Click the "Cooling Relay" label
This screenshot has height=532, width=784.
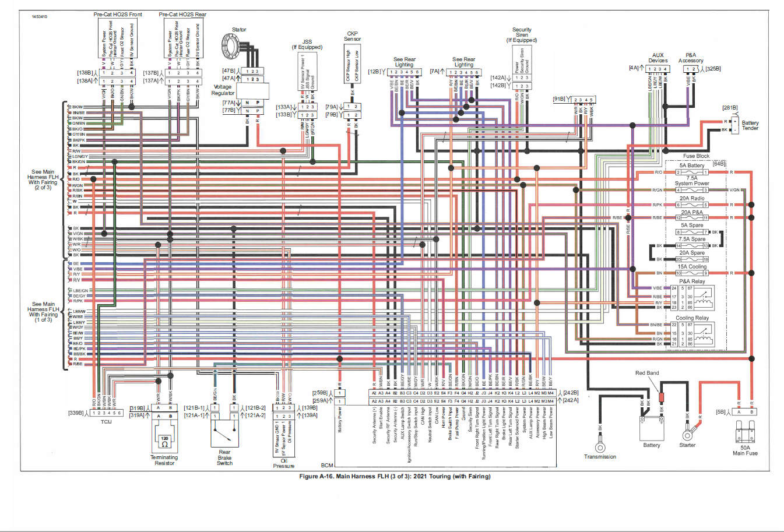coord(692,318)
